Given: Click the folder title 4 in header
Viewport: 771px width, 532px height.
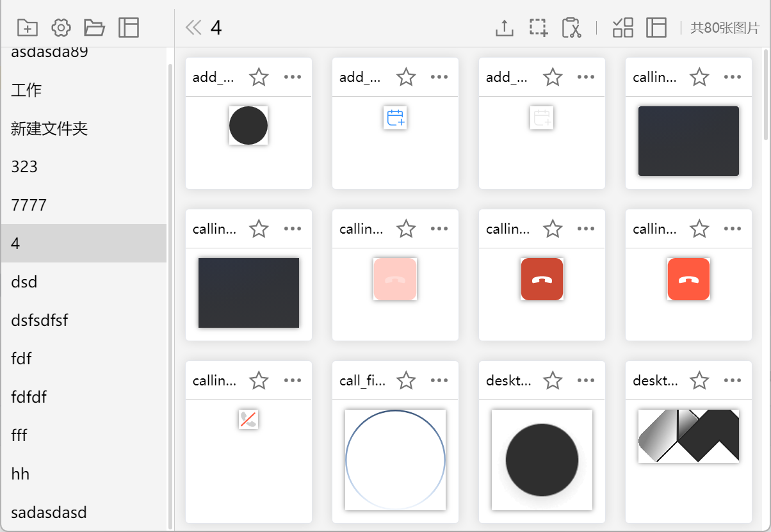Looking at the screenshot, I should coord(216,28).
